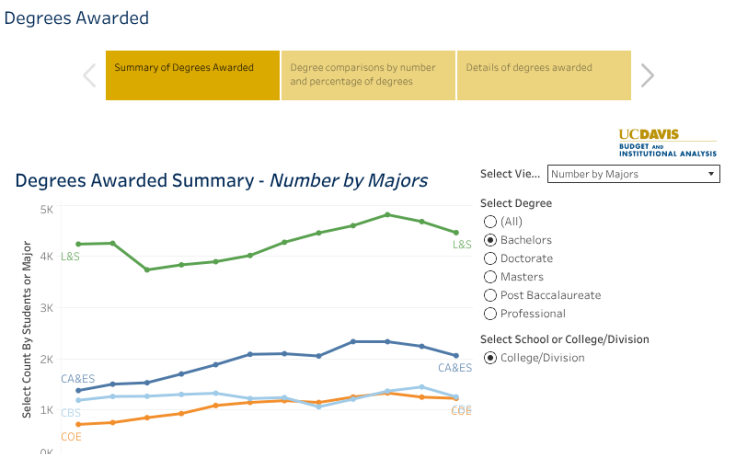Select the (All) degree option
This screenshot has height=454, width=736.
click(490, 222)
